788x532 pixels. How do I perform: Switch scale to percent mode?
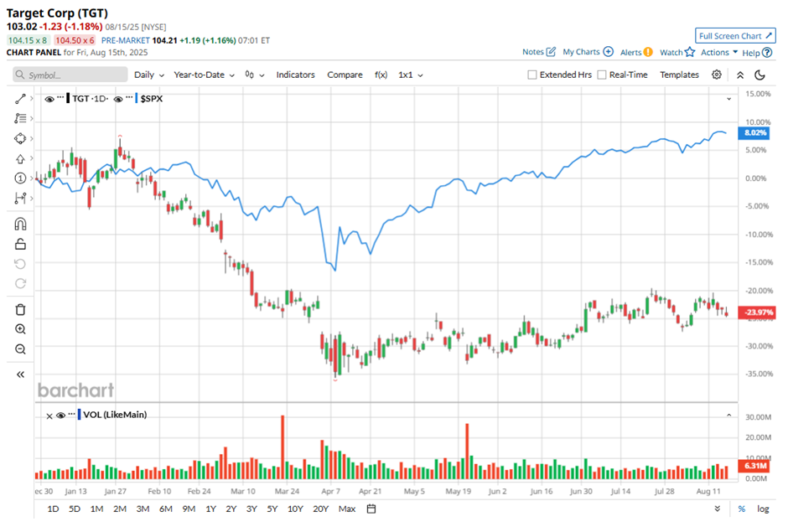(741, 509)
